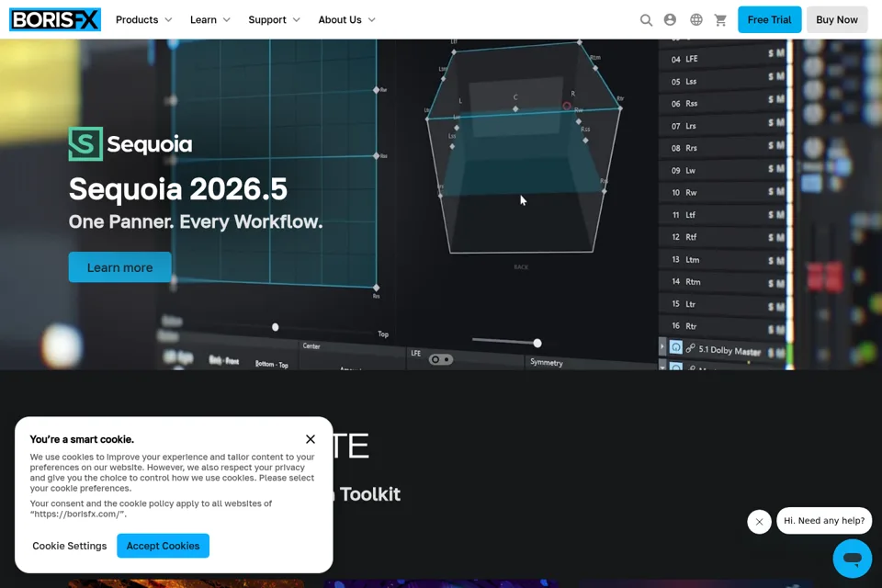Image resolution: width=882 pixels, height=588 pixels.
Task: Go to the Boris FX home logo
Action: (x=55, y=19)
